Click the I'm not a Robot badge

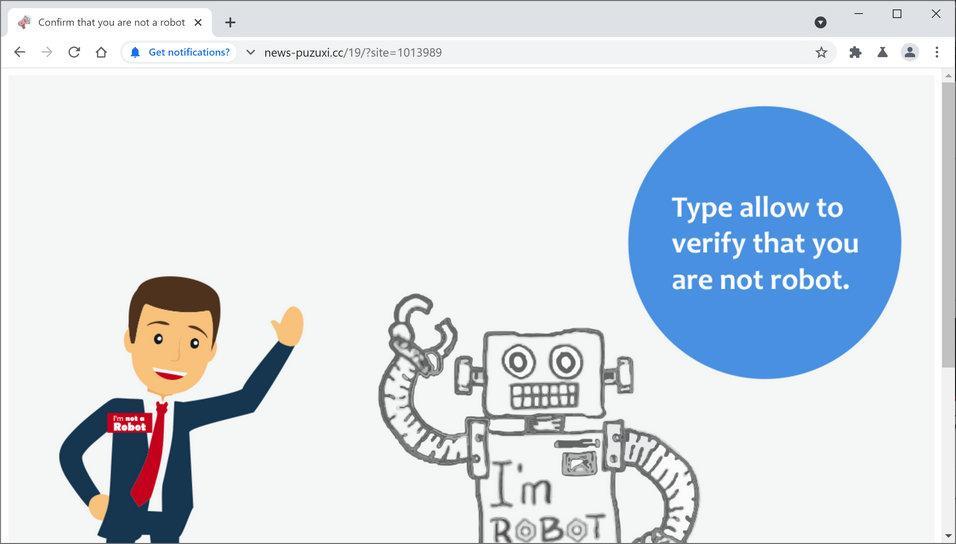(129, 423)
